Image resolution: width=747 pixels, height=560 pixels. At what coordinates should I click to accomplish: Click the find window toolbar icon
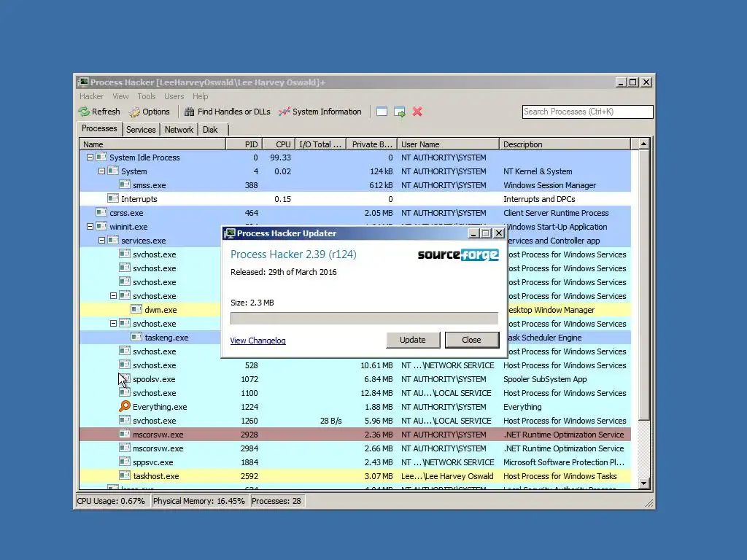coord(382,112)
